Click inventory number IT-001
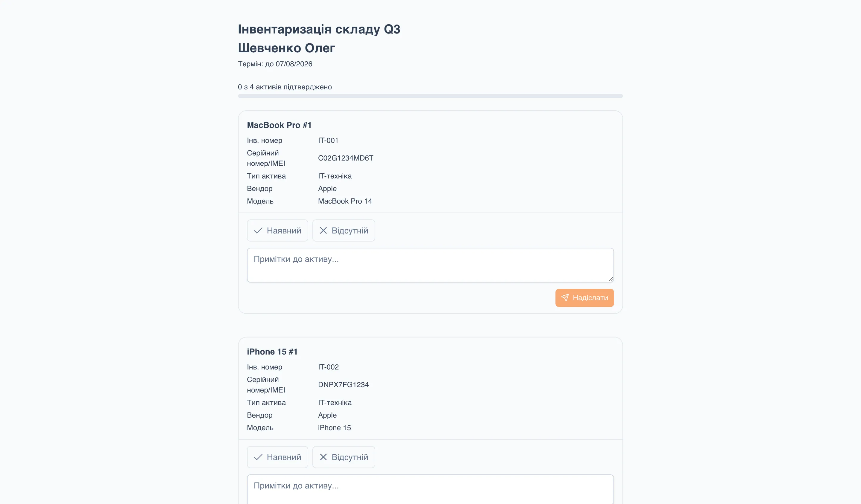 328,140
